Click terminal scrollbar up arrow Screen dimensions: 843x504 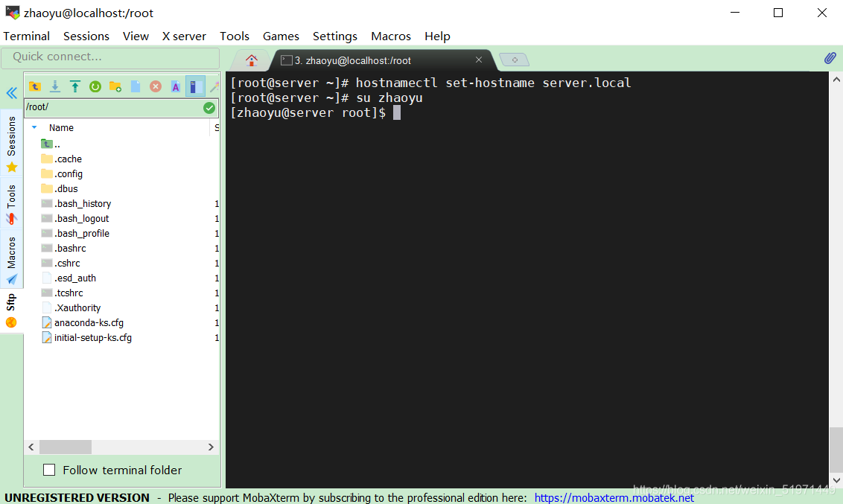(836, 80)
